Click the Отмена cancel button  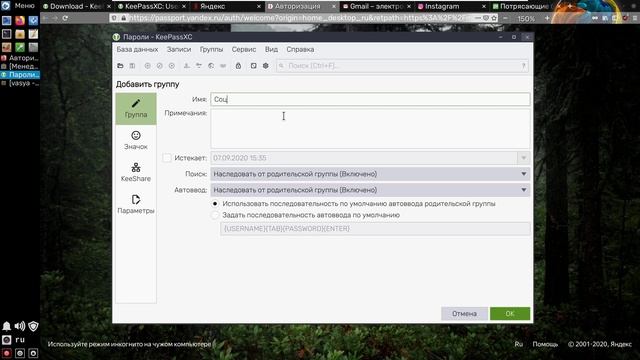(x=464, y=313)
